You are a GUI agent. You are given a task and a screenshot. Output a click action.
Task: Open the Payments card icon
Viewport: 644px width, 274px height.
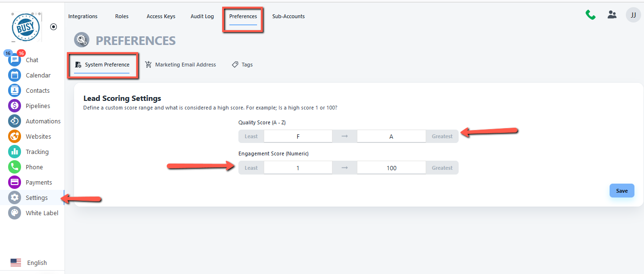coord(15,183)
